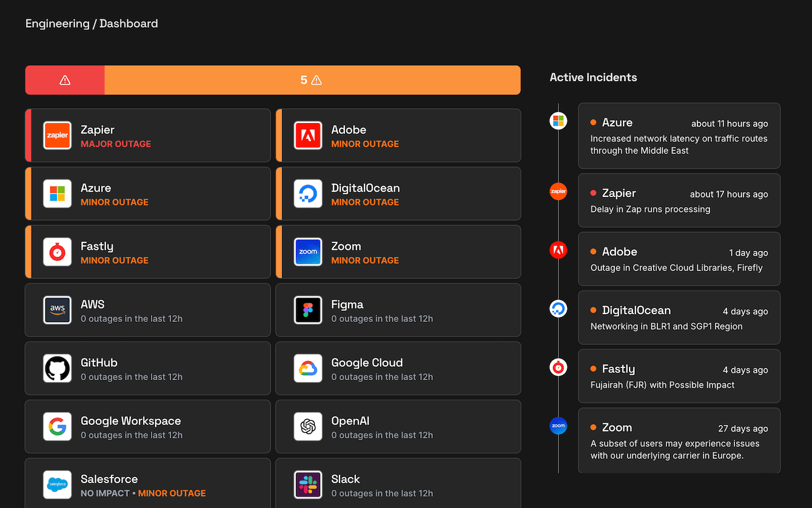Image resolution: width=812 pixels, height=508 pixels.
Task: Click the orange 5-outage banner segment
Action: tap(312, 79)
